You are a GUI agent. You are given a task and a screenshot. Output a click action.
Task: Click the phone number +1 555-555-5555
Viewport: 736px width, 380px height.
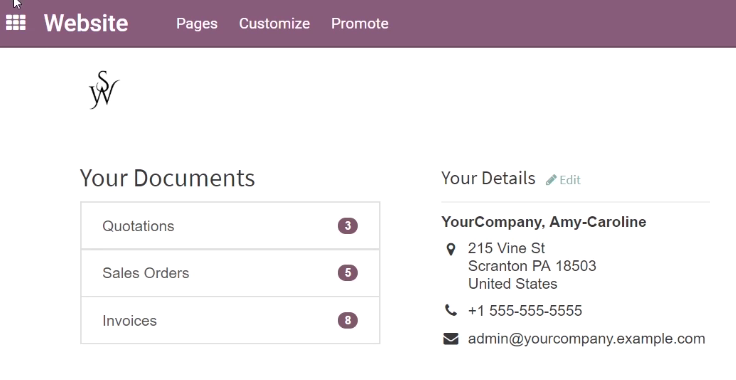pyautogui.click(x=525, y=311)
